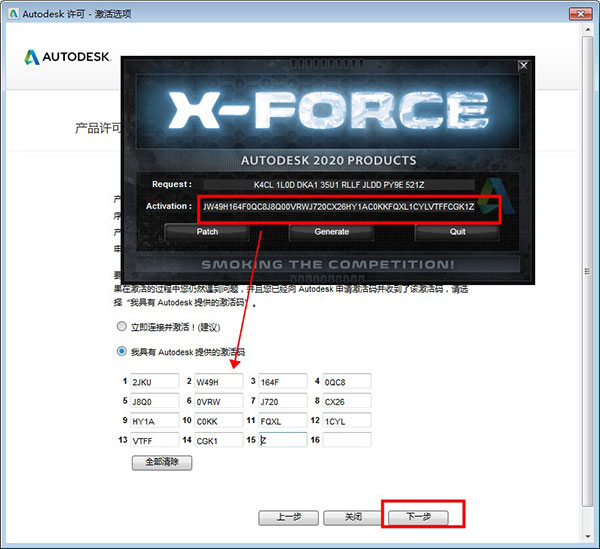Proceed with the 下一步 button
Viewport: 600px width, 549px height.
click(x=421, y=517)
